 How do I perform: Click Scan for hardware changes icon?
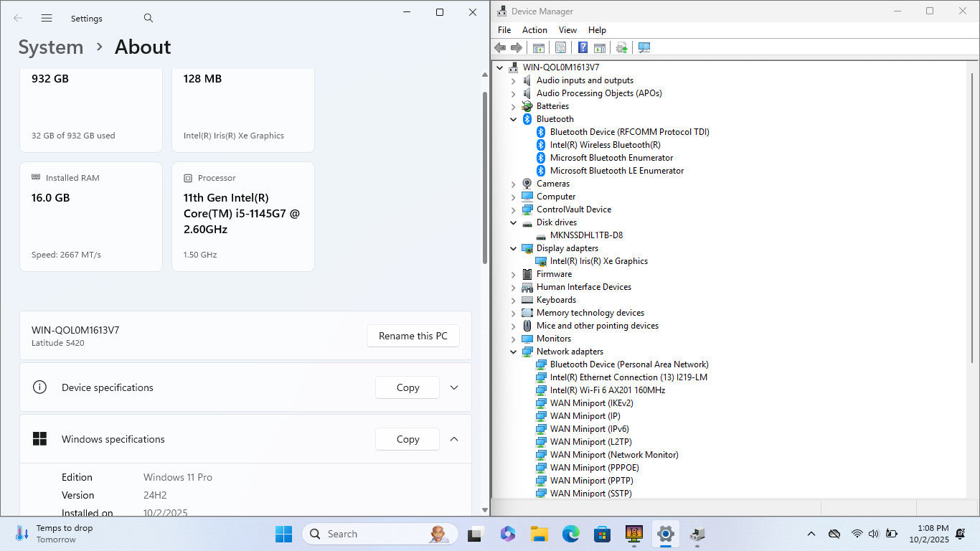click(644, 47)
